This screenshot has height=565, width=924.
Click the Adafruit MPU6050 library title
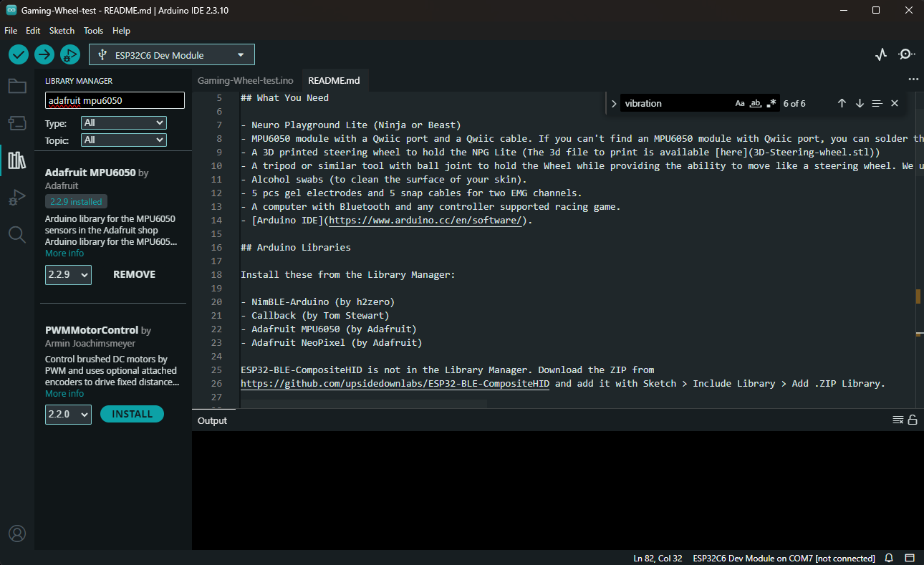coord(90,173)
